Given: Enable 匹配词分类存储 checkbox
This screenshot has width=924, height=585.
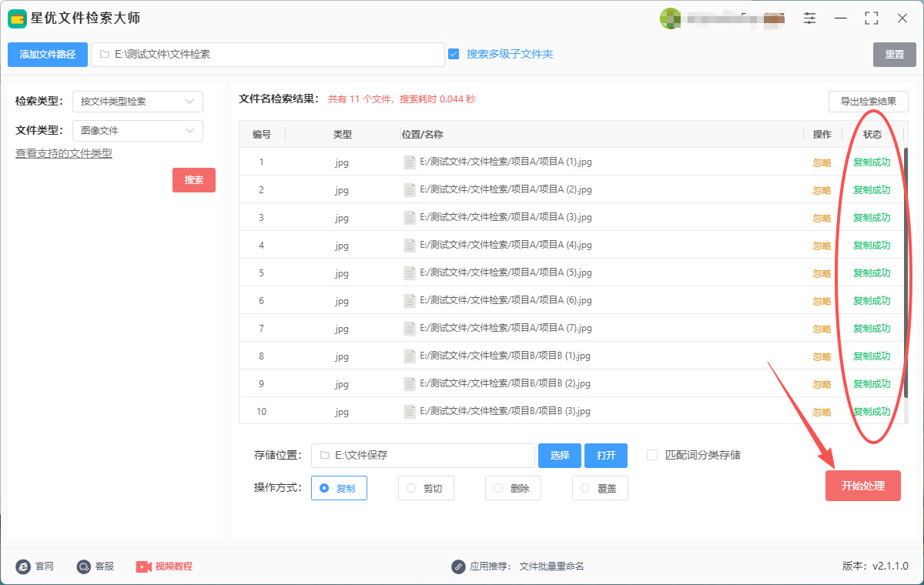Looking at the screenshot, I should [x=652, y=455].
